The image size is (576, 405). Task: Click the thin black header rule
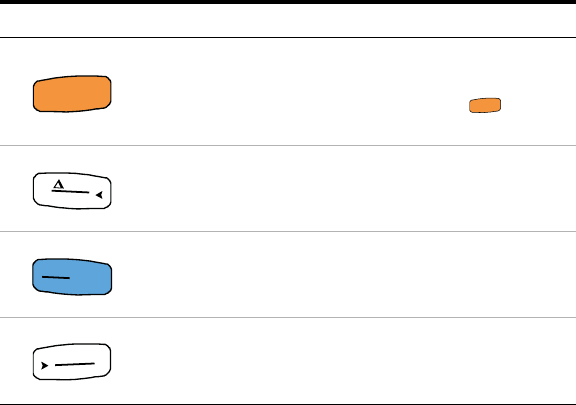[x=288, y=37]
